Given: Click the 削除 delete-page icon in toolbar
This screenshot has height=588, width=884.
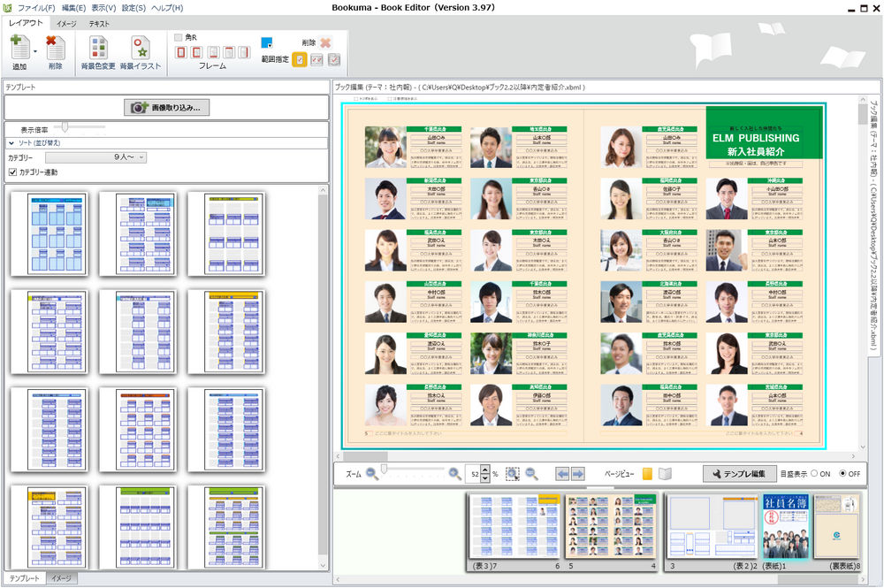Looking at the screenshot, I should click(x=55, y=49).
